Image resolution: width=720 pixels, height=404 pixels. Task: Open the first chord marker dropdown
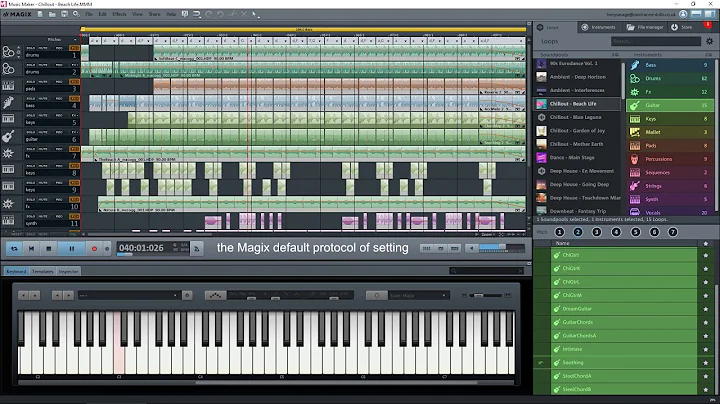(95, 41)
